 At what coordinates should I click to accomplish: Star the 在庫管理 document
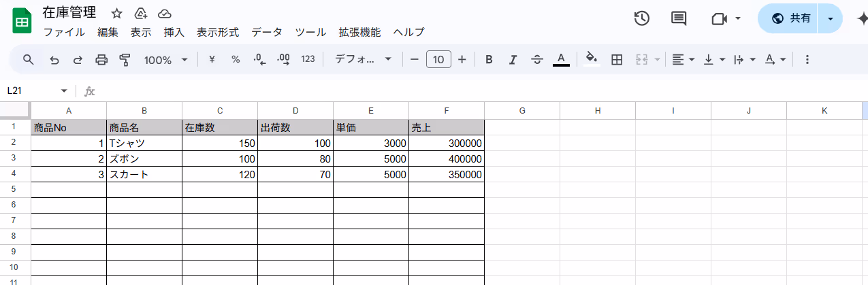117,14
